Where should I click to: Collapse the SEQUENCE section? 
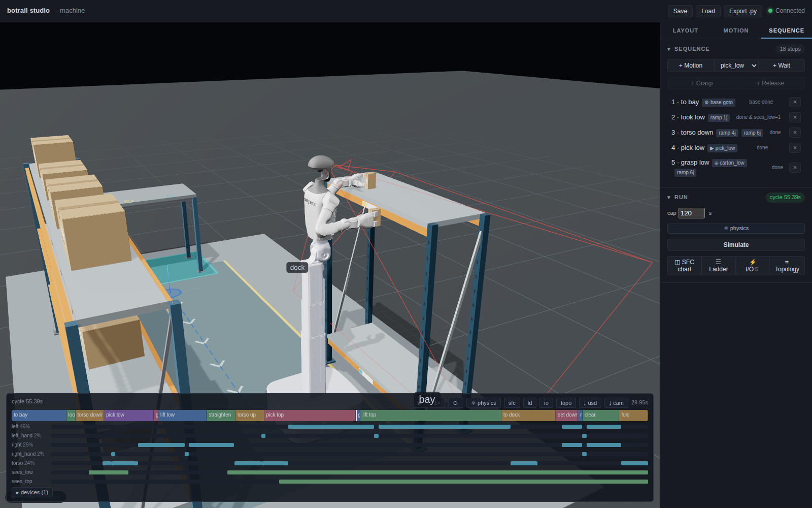(x=669, y=49)
